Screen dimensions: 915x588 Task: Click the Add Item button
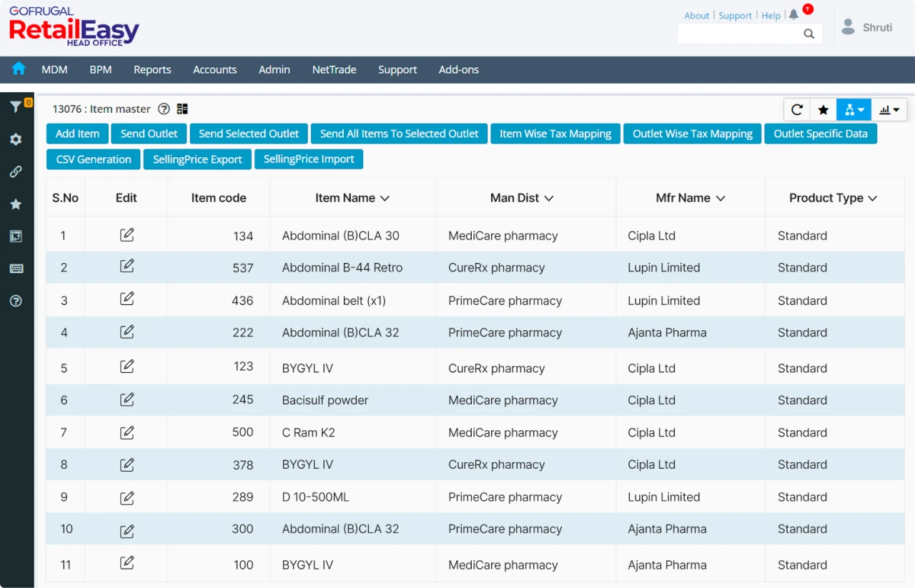[x=76, y=134]
